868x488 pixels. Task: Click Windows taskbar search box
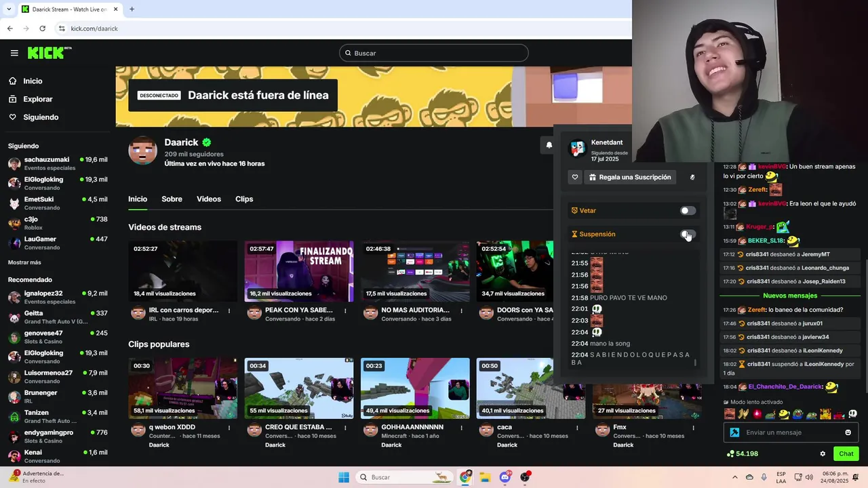(404, 477)
